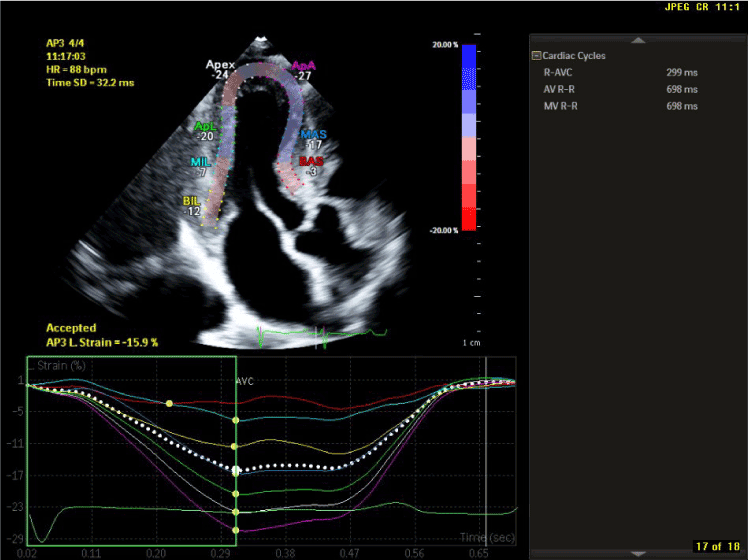Click the white time cursor line near 0.65
Viewport: 748px width, 560px height.
pos(486,450)
